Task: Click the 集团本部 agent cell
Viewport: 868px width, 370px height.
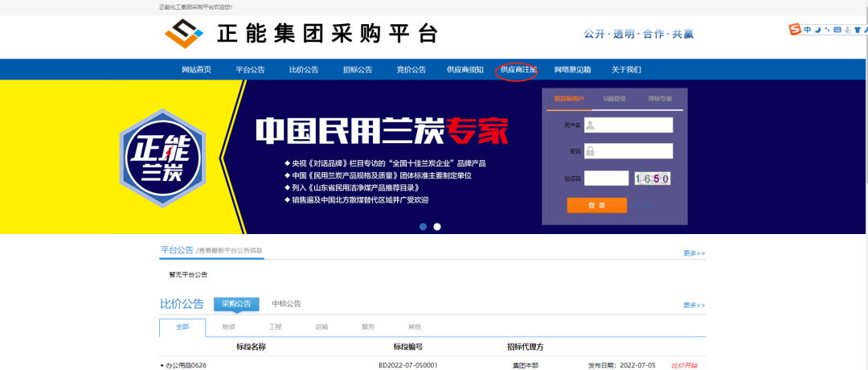Action: click(526, 365)
